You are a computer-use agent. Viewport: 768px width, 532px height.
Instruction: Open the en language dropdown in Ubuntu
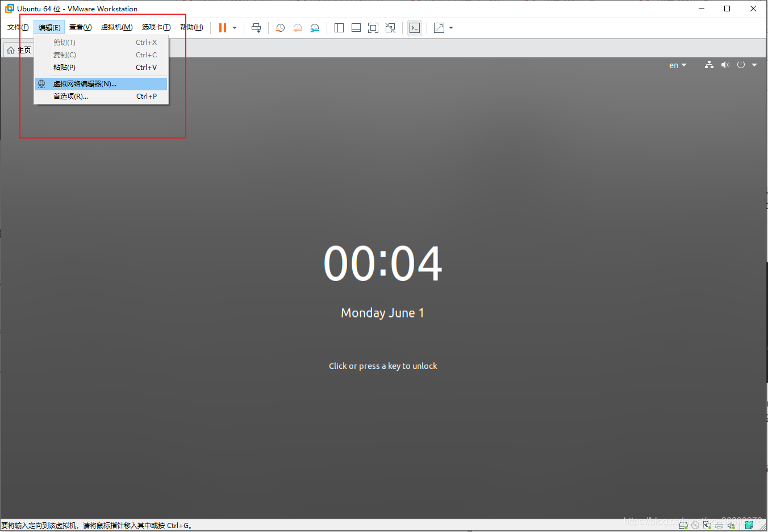tap(678, 65)
